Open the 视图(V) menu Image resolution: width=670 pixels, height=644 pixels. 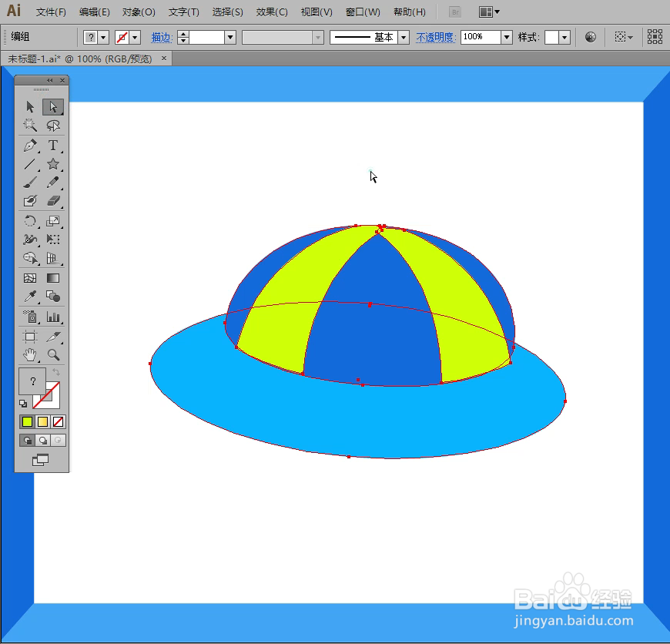tap(317, 12)
